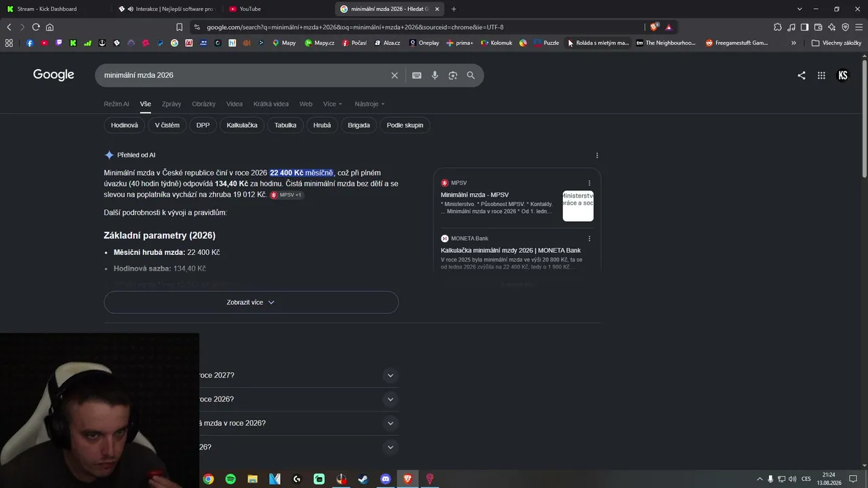Share the search results page

[802, 75]
